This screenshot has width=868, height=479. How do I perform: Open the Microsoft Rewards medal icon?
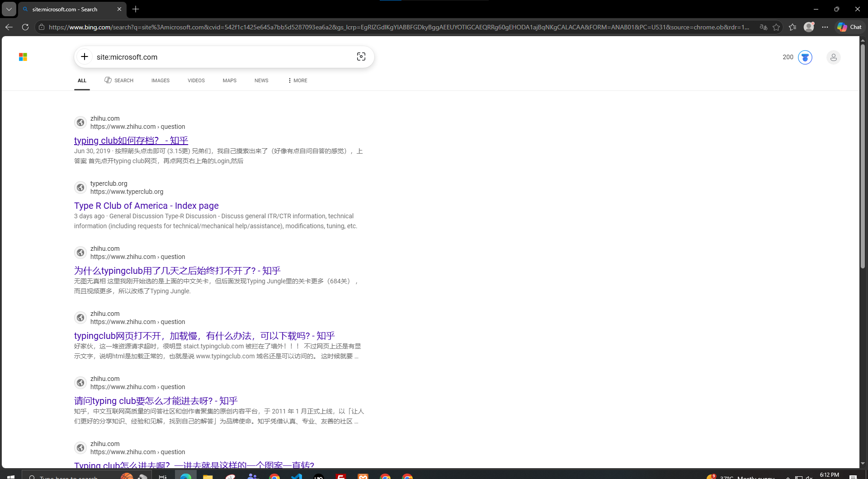(x=805, y=57)
